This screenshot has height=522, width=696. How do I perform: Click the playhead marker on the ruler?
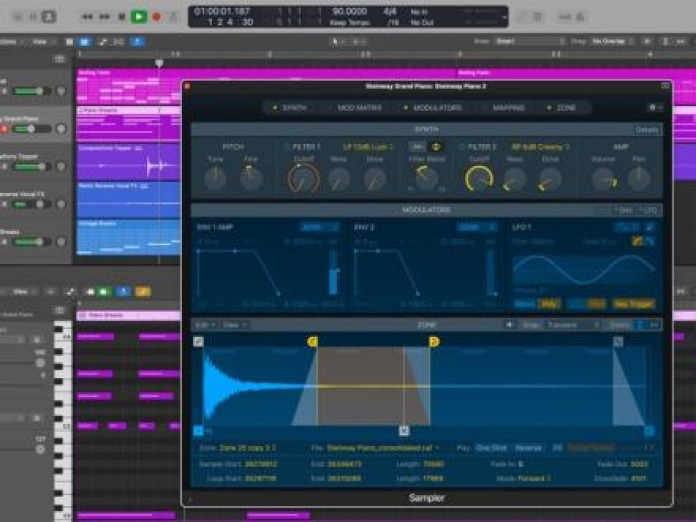point(159,63)
